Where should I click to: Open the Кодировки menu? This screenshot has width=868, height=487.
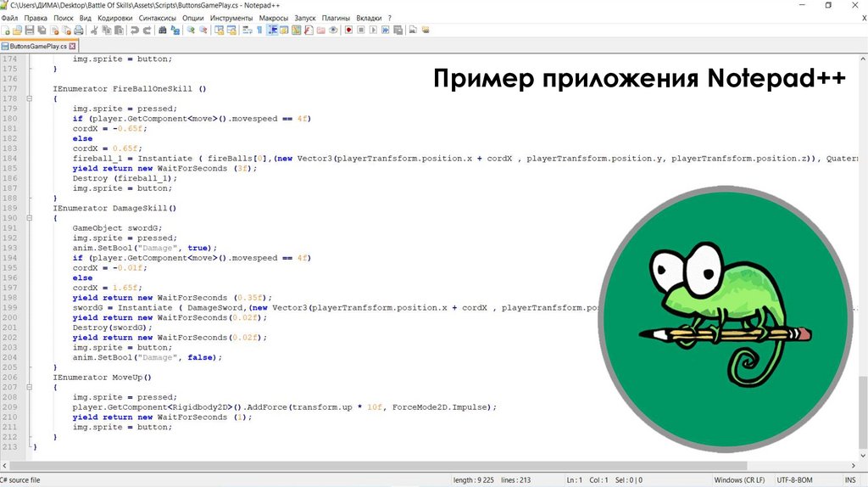point(114,18)
